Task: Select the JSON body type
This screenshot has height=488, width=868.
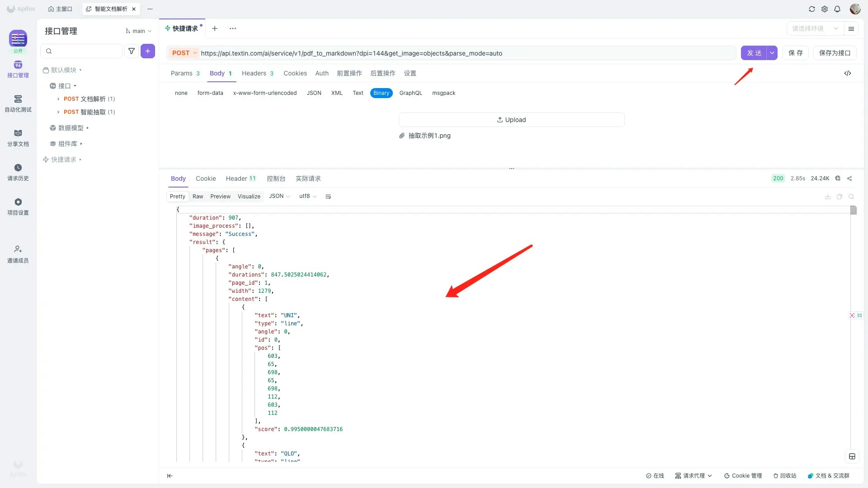Action: point(314,93)
